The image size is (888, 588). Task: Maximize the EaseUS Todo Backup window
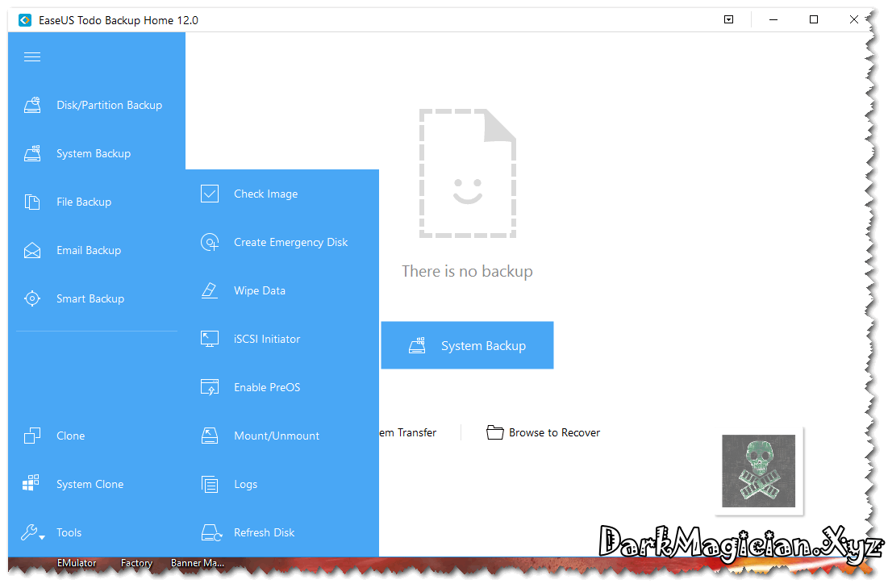point(814,20)
